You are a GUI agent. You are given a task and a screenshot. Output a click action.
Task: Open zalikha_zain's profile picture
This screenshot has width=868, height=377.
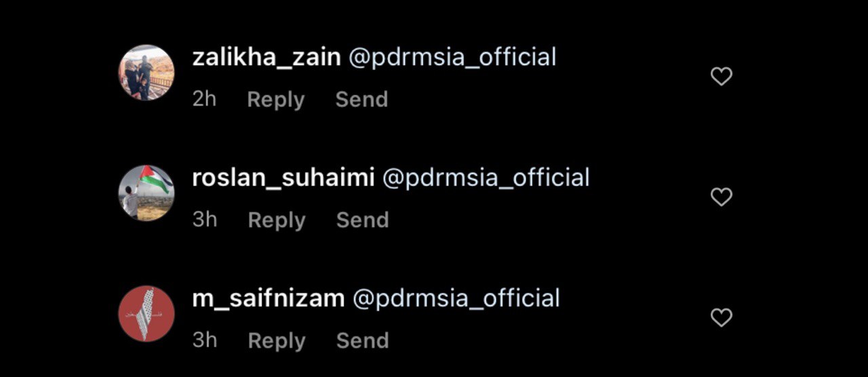[146, 73]
